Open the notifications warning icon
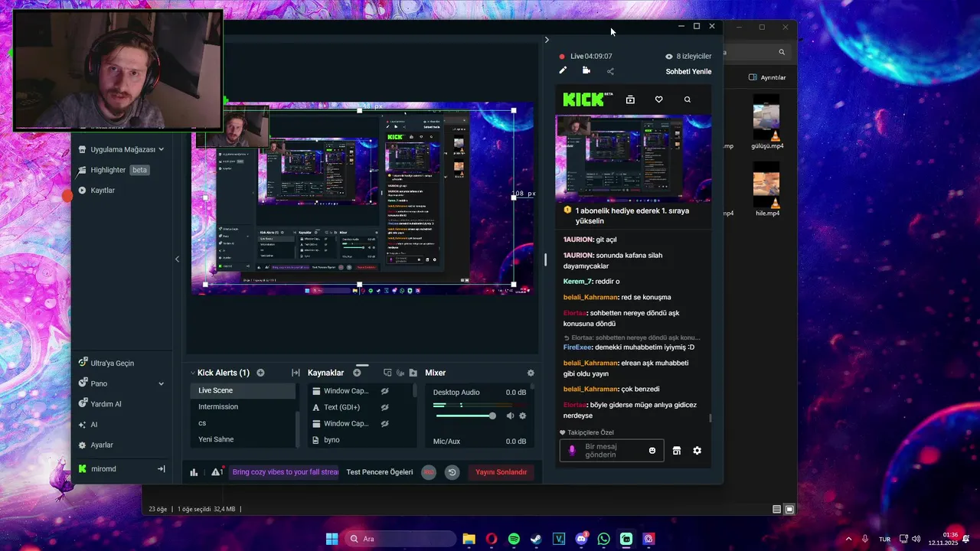 [x=217, y=472]
